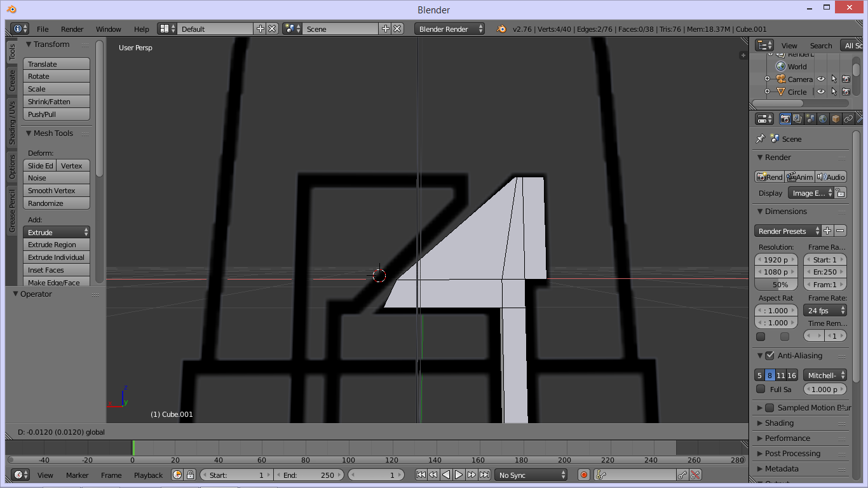This screenshot has width=868, height=488.
Task: Toggle the lock interface icon beside Display
Action: coord(841,193)
